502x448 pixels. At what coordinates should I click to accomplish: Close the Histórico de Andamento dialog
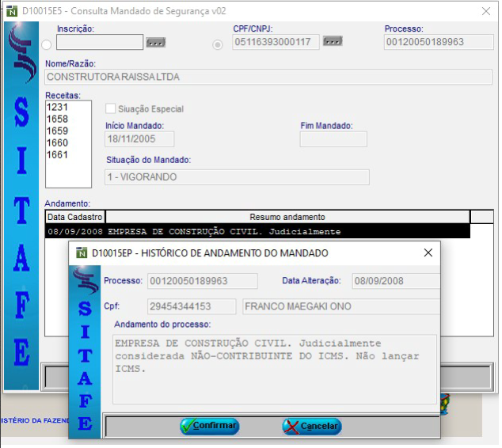tap(428, 253)
